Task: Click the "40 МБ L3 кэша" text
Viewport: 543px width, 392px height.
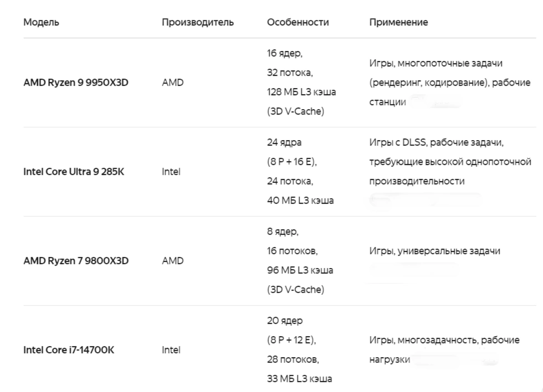Action: coord(300,200)
